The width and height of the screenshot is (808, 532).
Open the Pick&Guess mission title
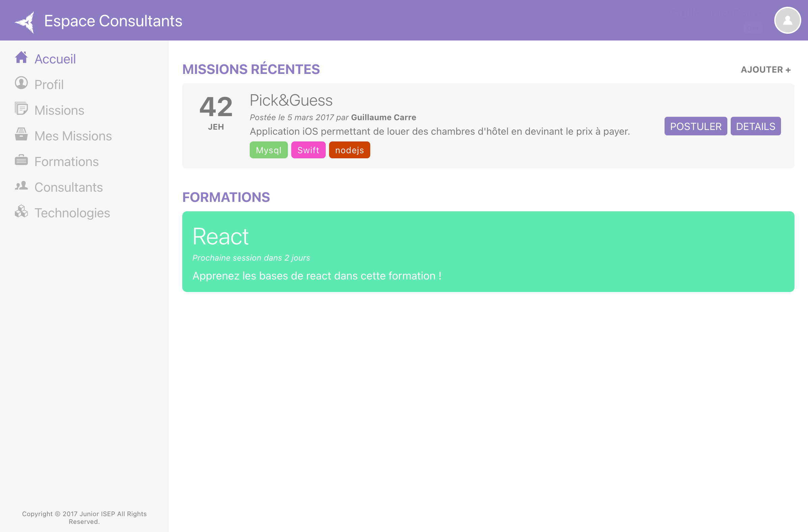(x=291, y=101)
